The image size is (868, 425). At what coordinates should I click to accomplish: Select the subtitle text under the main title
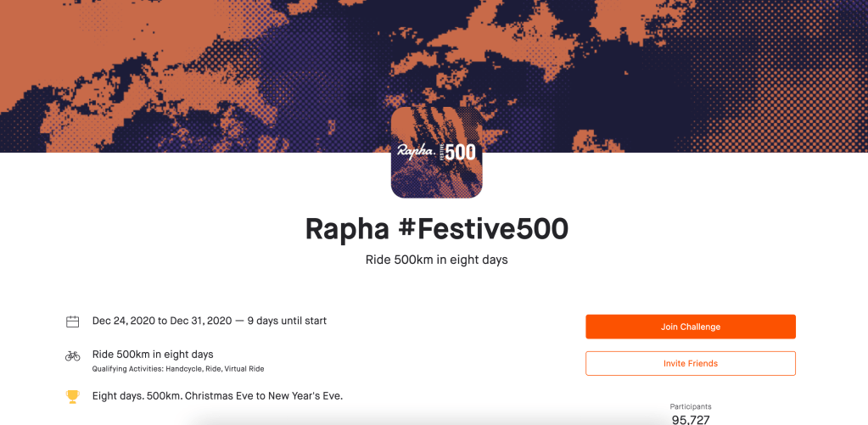pos(436,260)
